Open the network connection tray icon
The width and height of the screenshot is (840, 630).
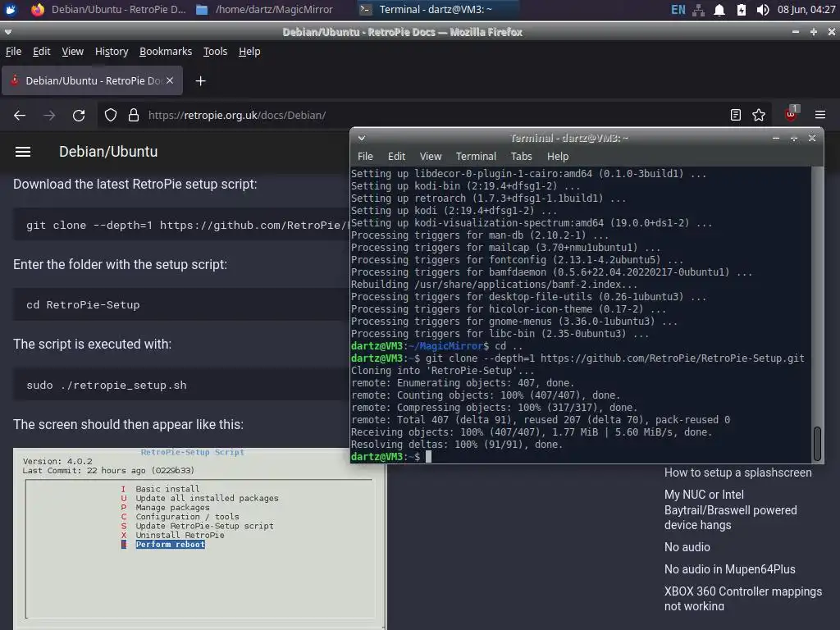[699, 10]
